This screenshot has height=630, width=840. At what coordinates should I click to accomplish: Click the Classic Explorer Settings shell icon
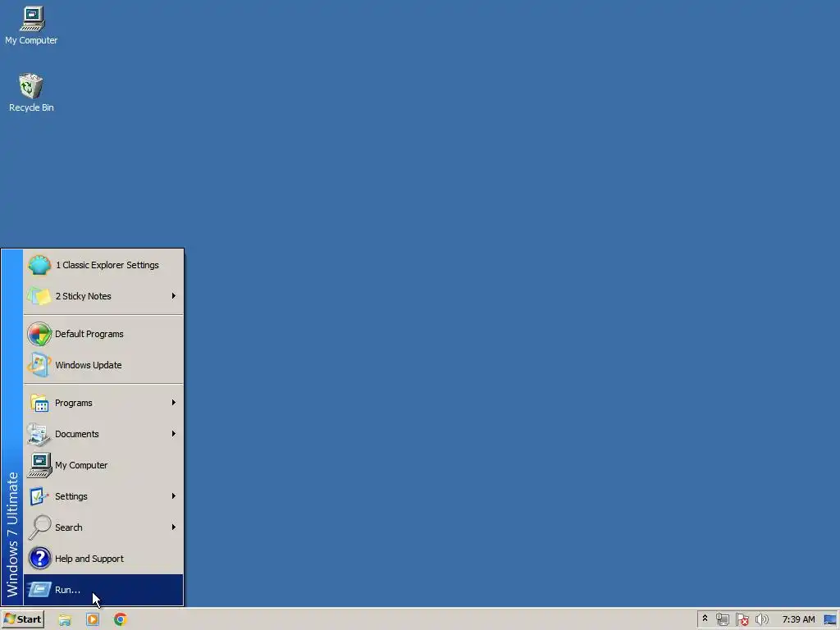tap(39, 265)
